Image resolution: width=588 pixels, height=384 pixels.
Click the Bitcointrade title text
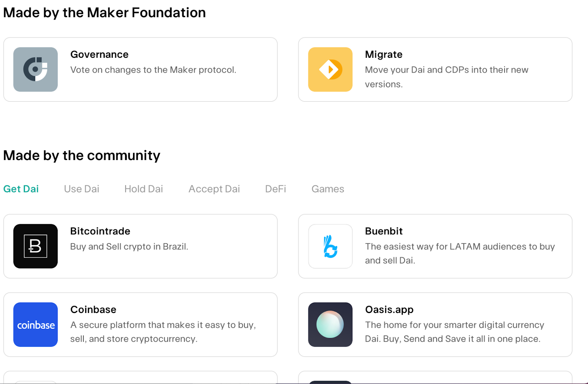click(100, 231)
